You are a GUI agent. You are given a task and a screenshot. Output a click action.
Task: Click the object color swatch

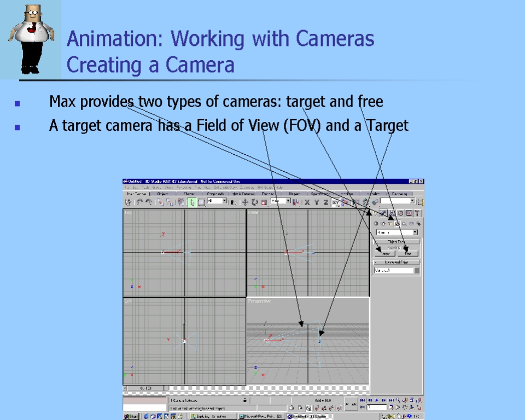(x=417, y=270)
